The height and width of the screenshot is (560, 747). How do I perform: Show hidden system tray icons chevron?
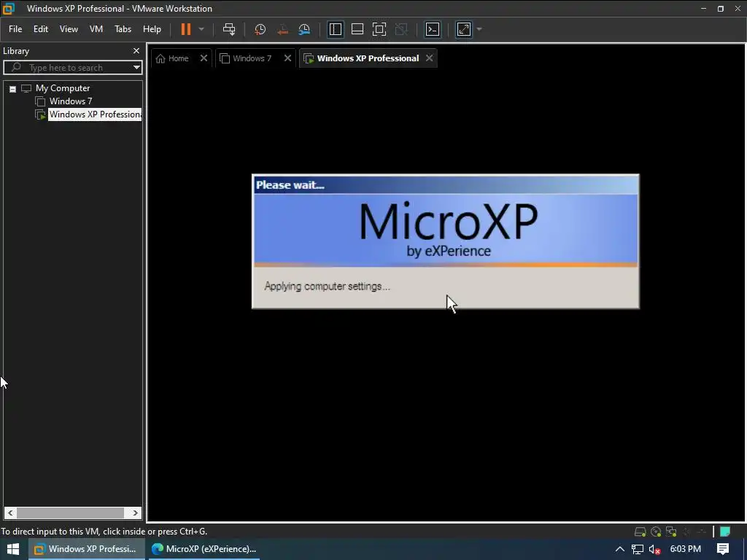tap(620, 549)
